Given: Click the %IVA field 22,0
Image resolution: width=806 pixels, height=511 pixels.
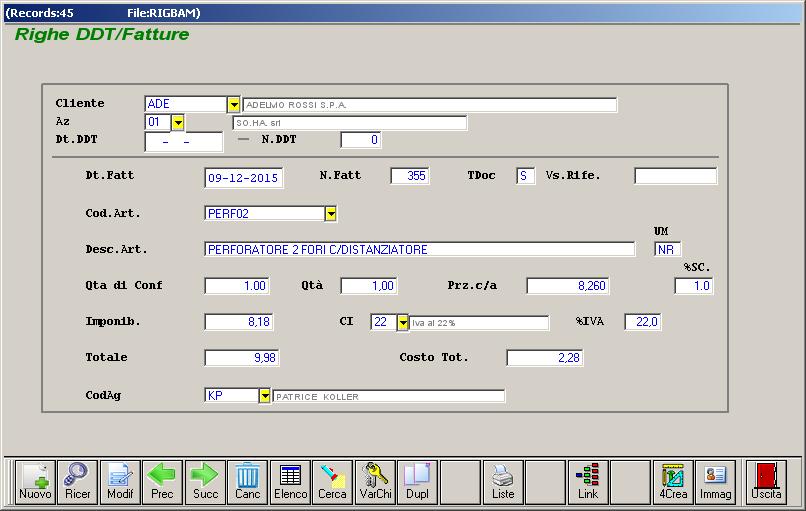Looking at the screenshot, I should coord(643,322).
